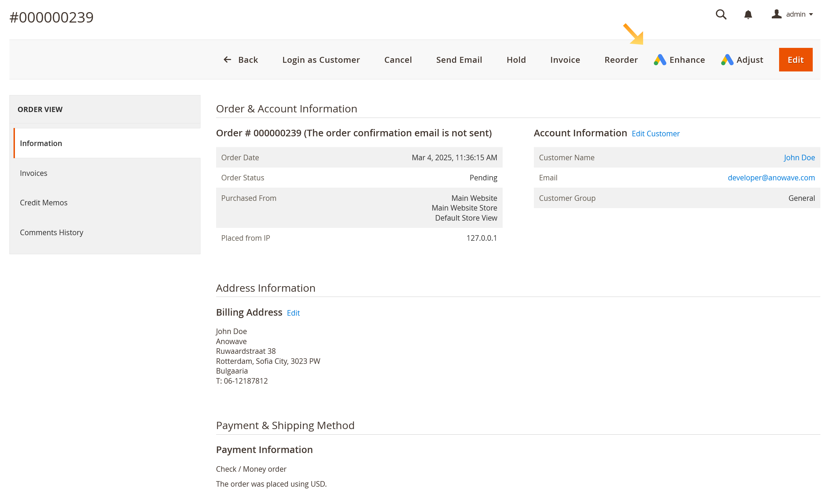
Task: Click the Reorder button
Action: coord(621,60)
